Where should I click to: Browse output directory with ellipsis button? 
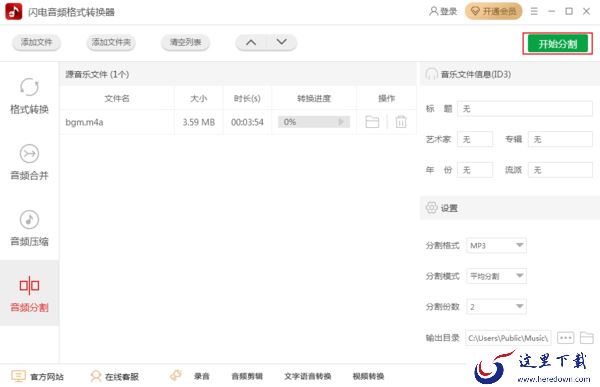tap(566, 338)
